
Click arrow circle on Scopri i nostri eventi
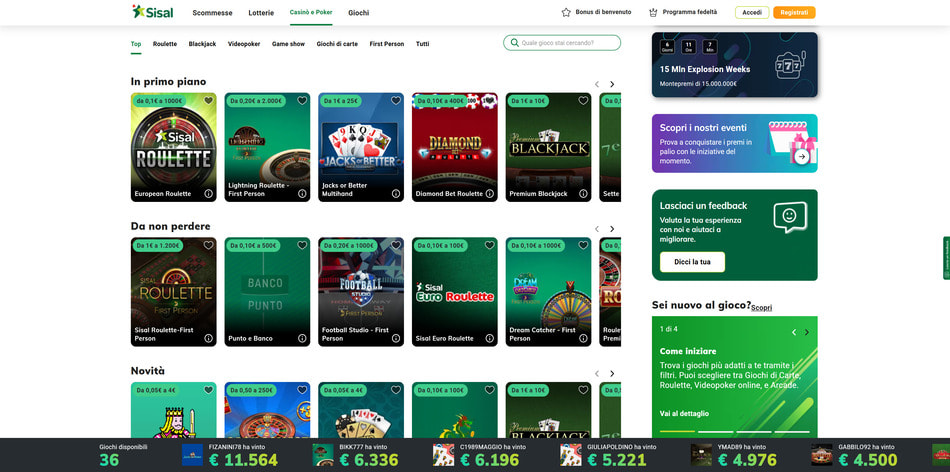802,157
